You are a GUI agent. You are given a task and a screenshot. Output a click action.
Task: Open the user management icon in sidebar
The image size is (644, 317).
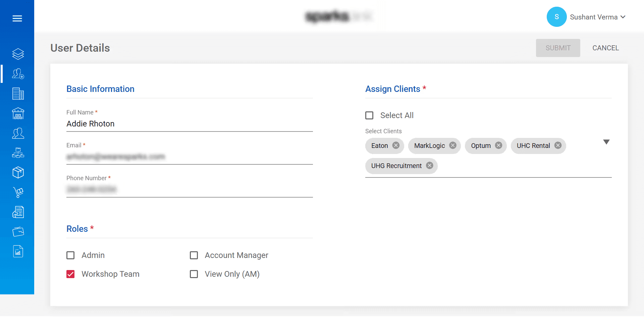point(18,74)
